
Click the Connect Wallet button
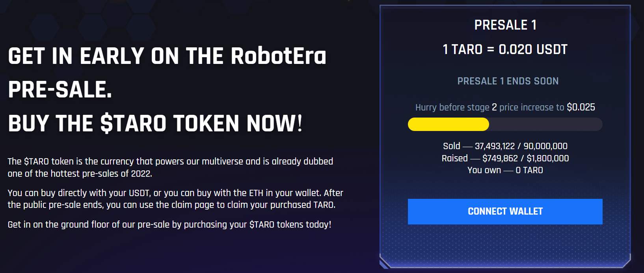coord(505,211)
